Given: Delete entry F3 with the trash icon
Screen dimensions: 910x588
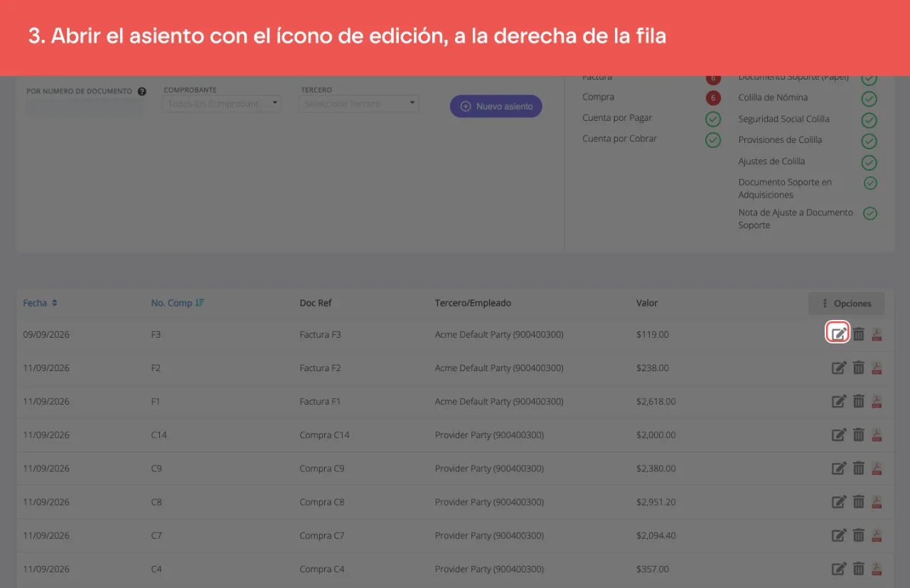Looking at the screenshot, I should pos(859,334).
